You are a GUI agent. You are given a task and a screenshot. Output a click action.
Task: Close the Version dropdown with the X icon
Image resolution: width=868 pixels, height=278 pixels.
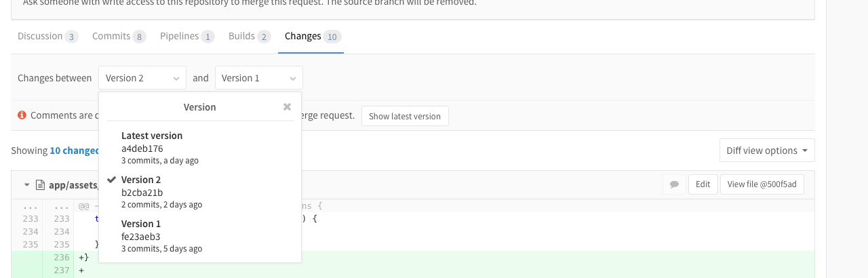(x=287, y=107)
